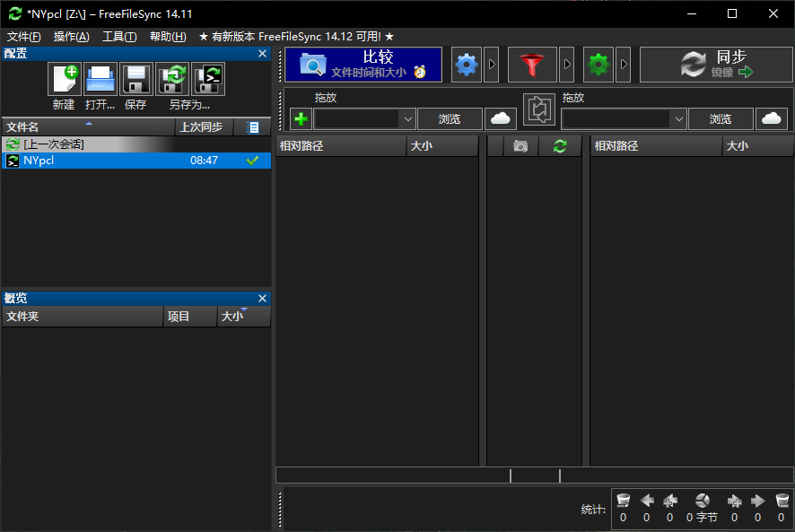Open the red funnel filter settings
The height and width of the screenshot is (532, 795).
[532, 65]
